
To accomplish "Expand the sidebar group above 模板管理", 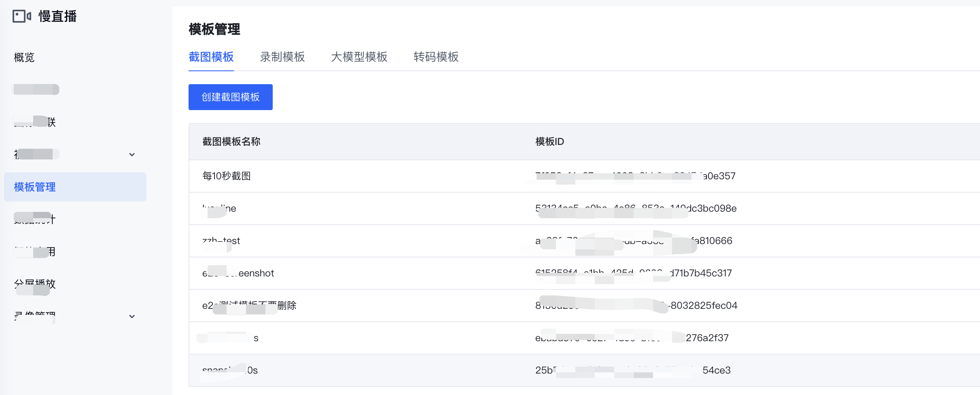I will [x=132, y=155].
